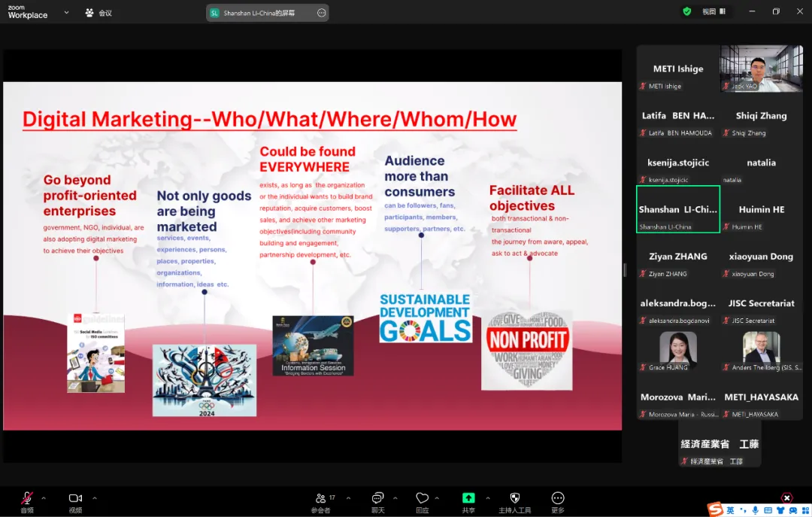Select xiaoyuan Dong participant tile
812x517 pixels.
point(761,256)
